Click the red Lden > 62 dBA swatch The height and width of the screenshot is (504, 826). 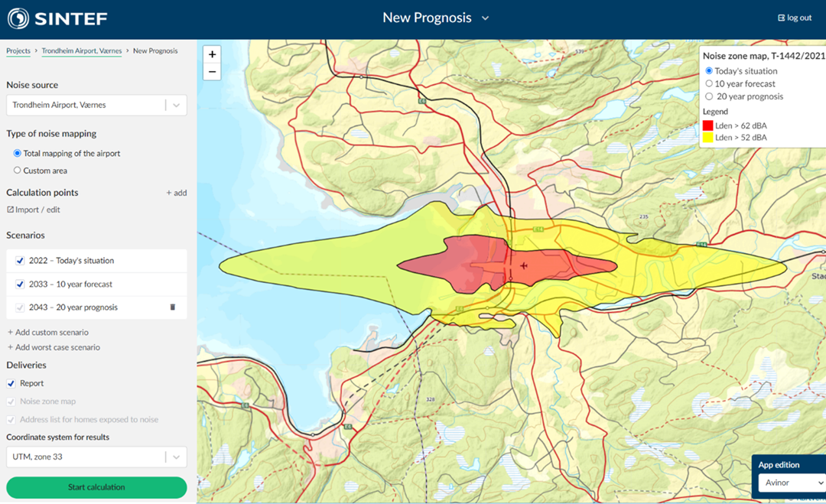coord(708,125)
